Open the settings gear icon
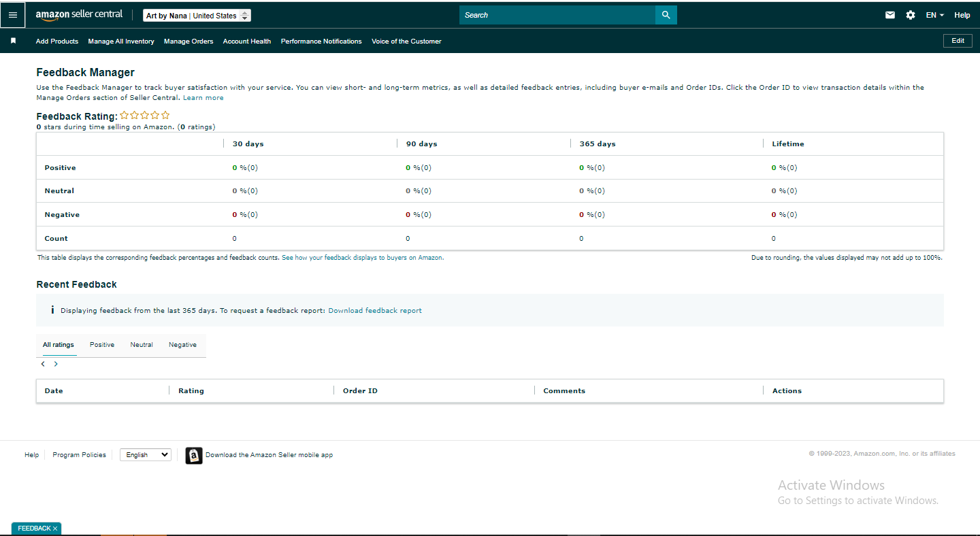Viewport: 980px width, 536px height. pyautogui.click(x=911, y=15)
